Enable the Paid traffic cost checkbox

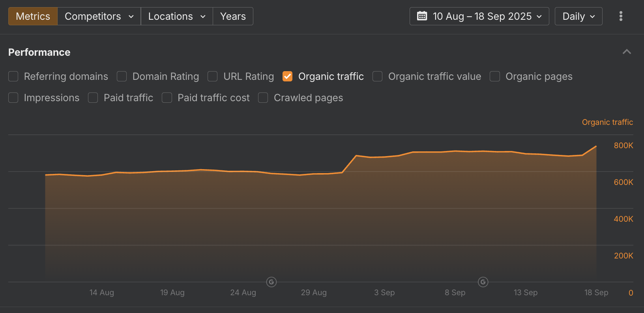(x=167, y=98)
